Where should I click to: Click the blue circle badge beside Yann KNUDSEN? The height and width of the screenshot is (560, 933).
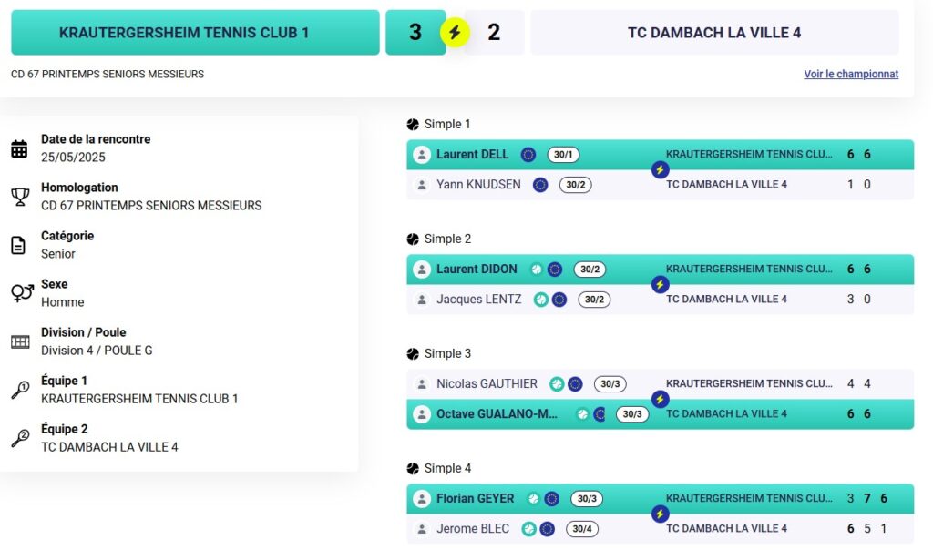click(x=540, y=185)
